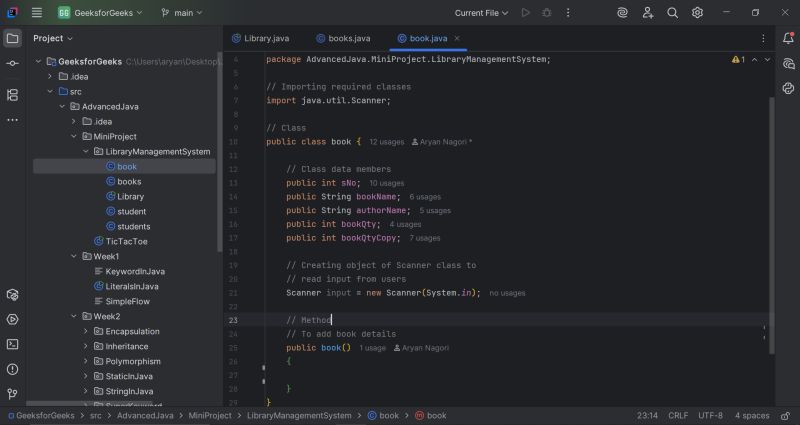Run the current file
Screen dimensions: 800x425
526,13
